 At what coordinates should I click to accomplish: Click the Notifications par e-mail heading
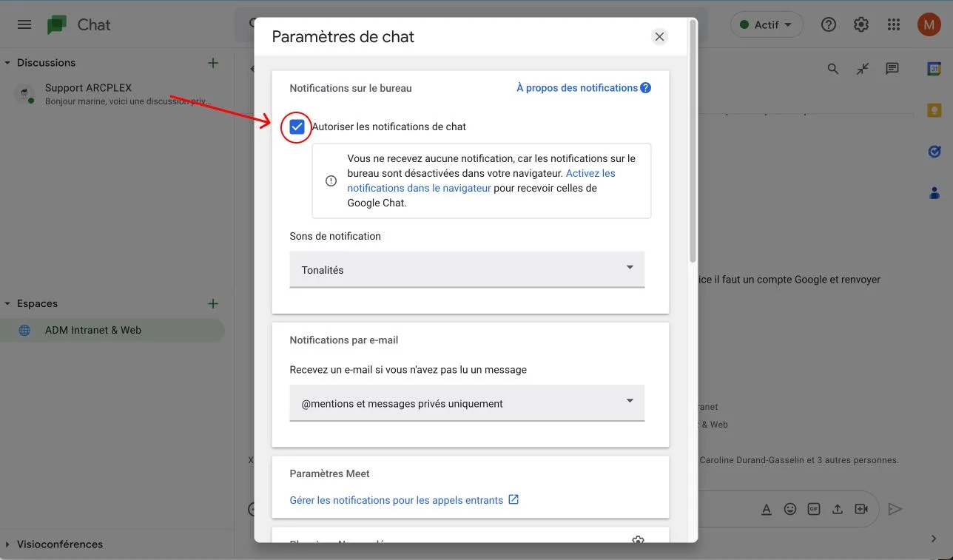click(x=344, y=340)
